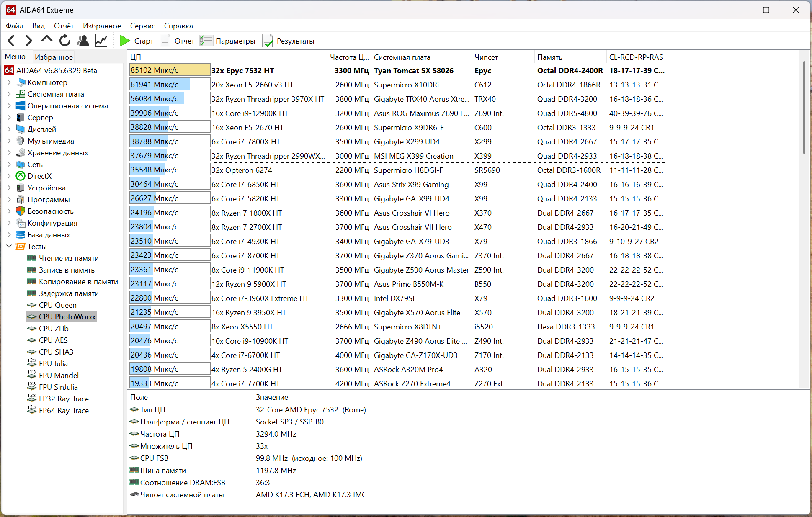Screen dimensions: 812x517
Task: Click the graph chart toolbar icon
Action: point(101,41)
